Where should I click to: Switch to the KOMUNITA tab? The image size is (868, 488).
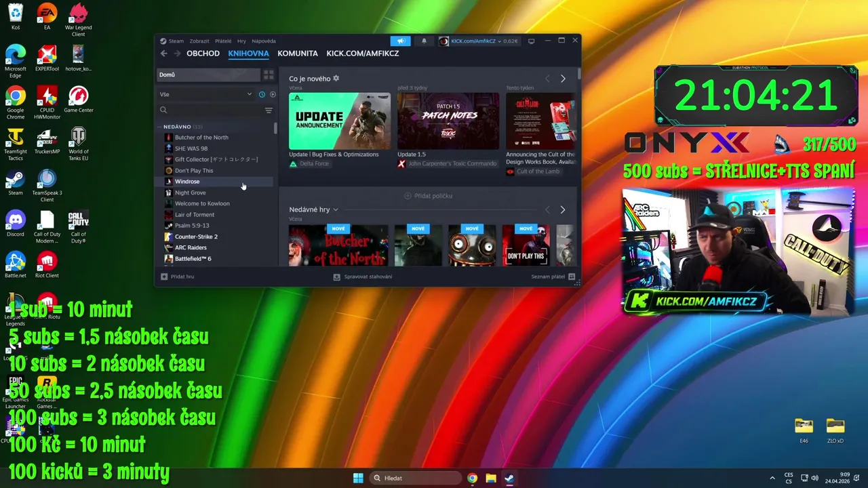click(298, 54)
